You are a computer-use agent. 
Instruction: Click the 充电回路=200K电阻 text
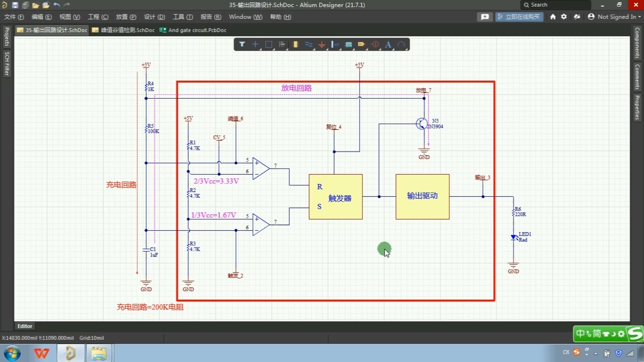click(150, 307)
